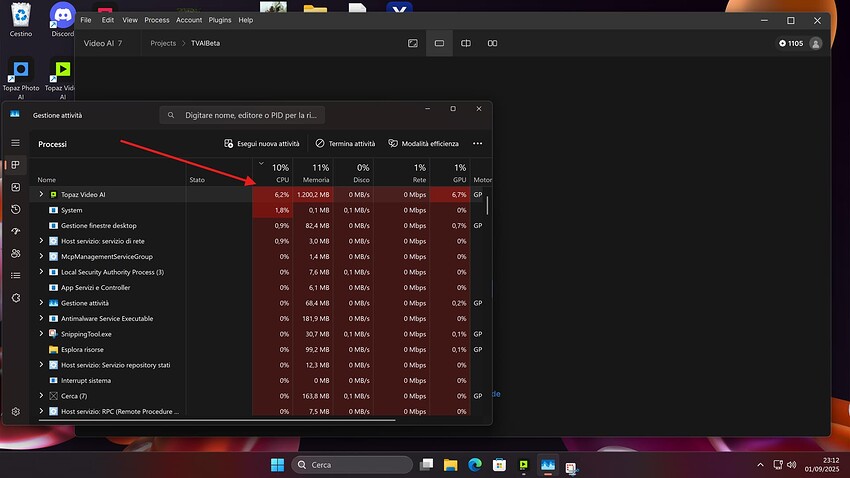This screenshot has width=850, height=478.
Task: Open Microsoft Store from taskbar
Action: click(499, 464)
